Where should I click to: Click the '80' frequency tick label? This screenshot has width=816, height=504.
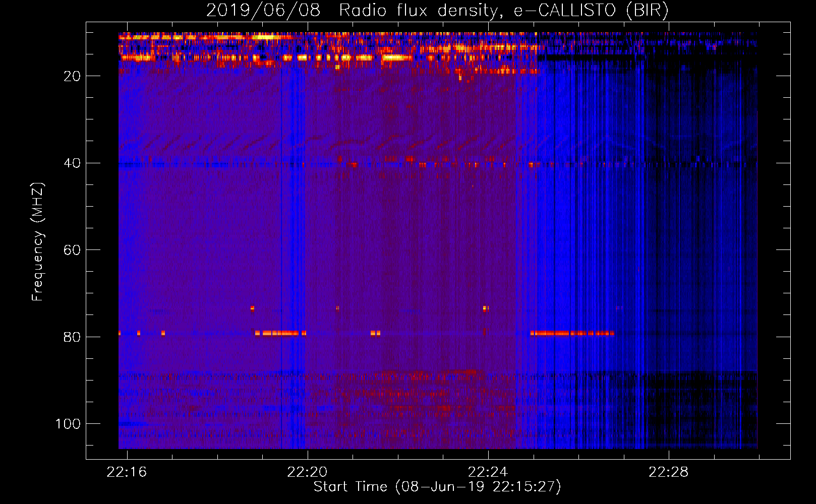[x=72, y=337]
